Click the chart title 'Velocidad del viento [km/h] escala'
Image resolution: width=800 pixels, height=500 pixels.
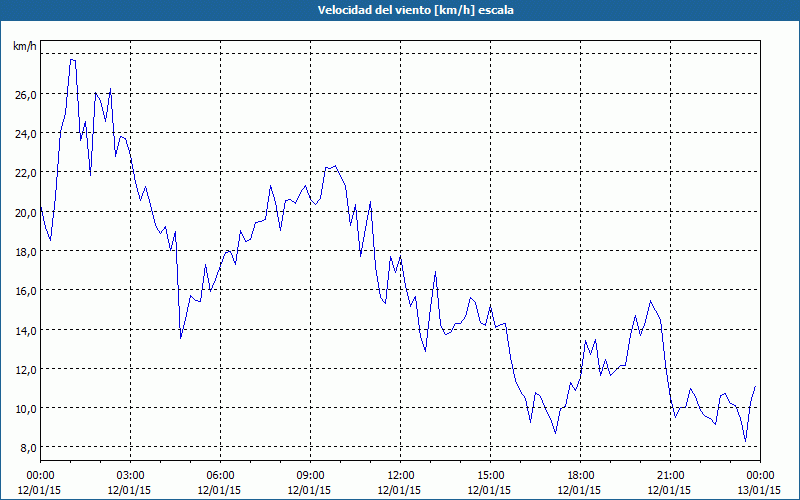[415, 10]
